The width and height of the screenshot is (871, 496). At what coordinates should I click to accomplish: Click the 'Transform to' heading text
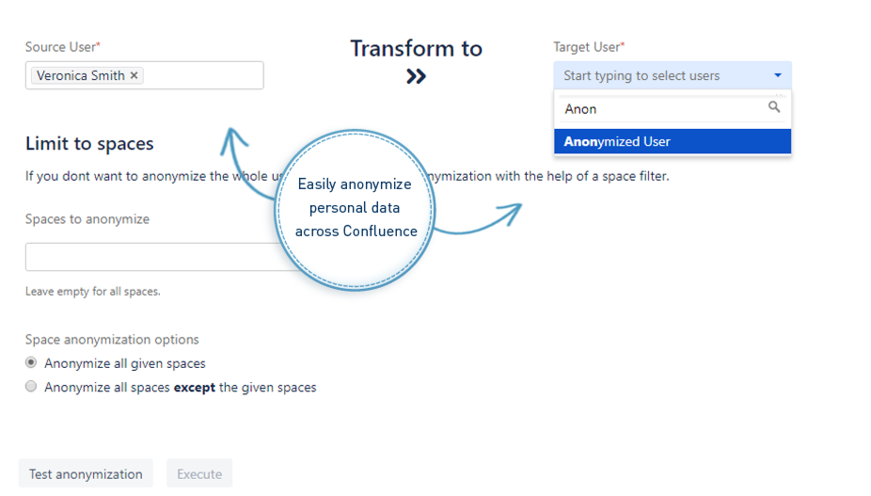pos(416,48)
